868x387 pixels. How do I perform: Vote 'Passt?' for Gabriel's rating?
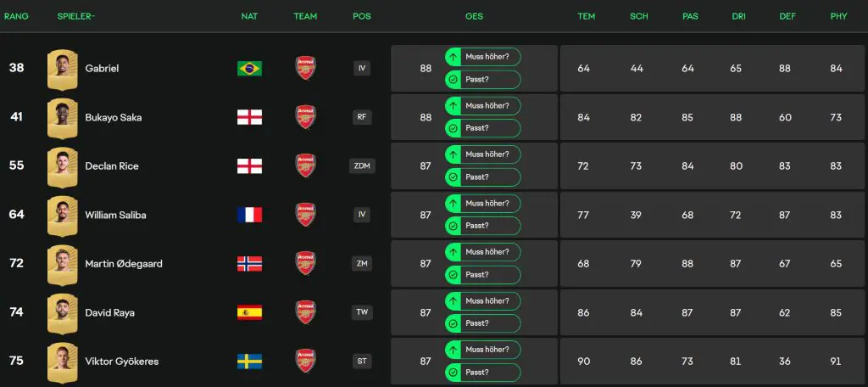coord(482,80)
